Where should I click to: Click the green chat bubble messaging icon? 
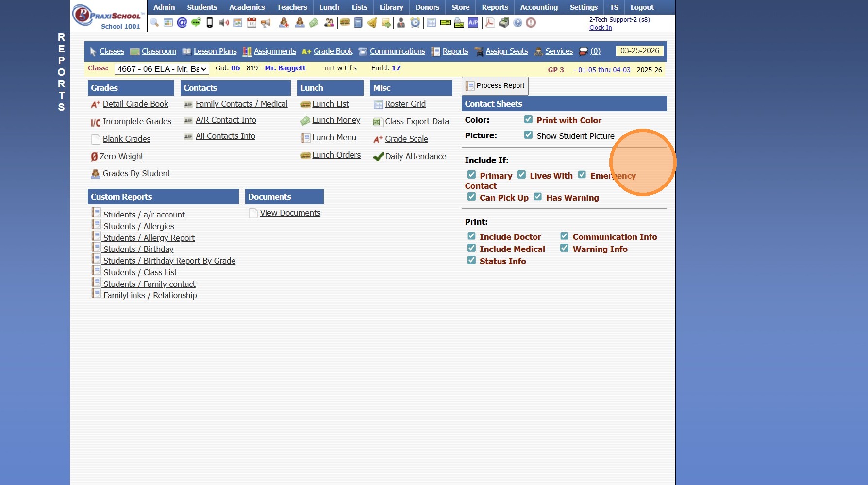196,23
